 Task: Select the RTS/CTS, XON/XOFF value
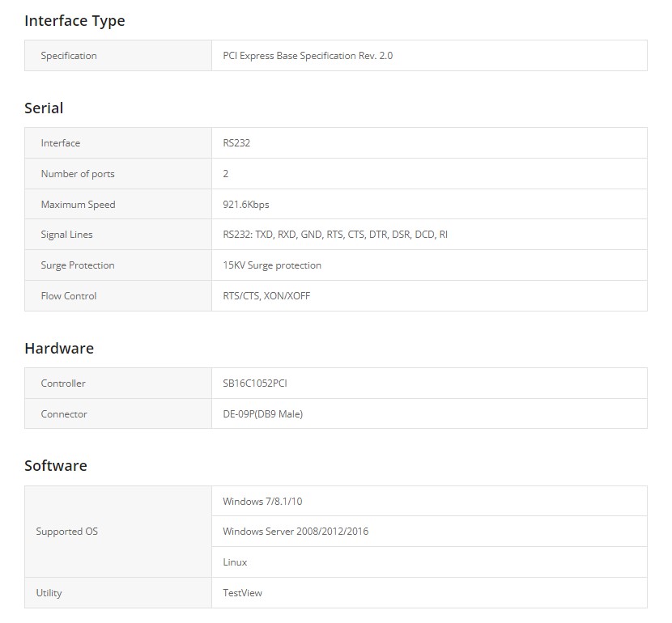click(x=266, y=296)
